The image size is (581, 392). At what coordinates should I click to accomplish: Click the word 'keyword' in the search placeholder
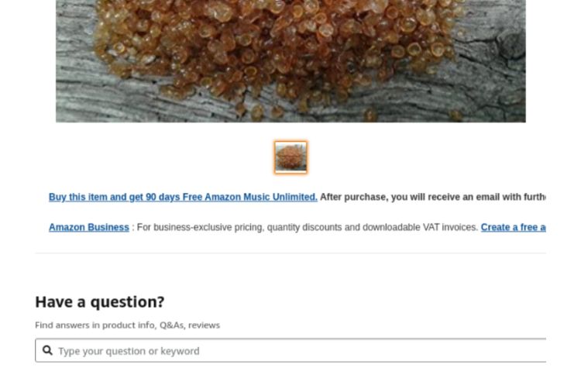click(x=180, y=351)
